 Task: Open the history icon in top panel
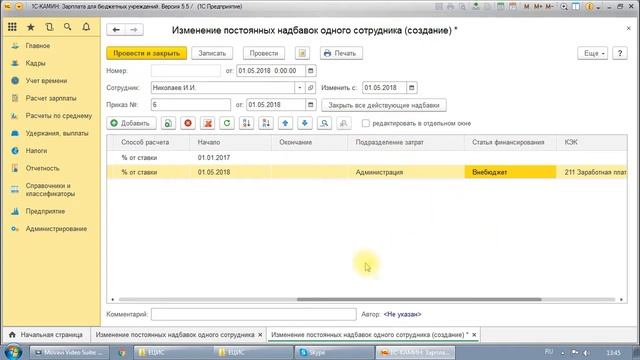pos(49,27)
